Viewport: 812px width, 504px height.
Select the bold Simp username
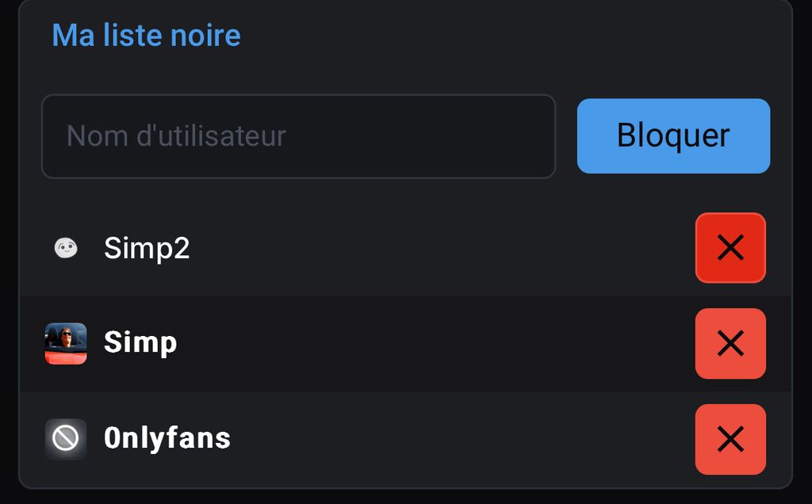pos(140,343)
